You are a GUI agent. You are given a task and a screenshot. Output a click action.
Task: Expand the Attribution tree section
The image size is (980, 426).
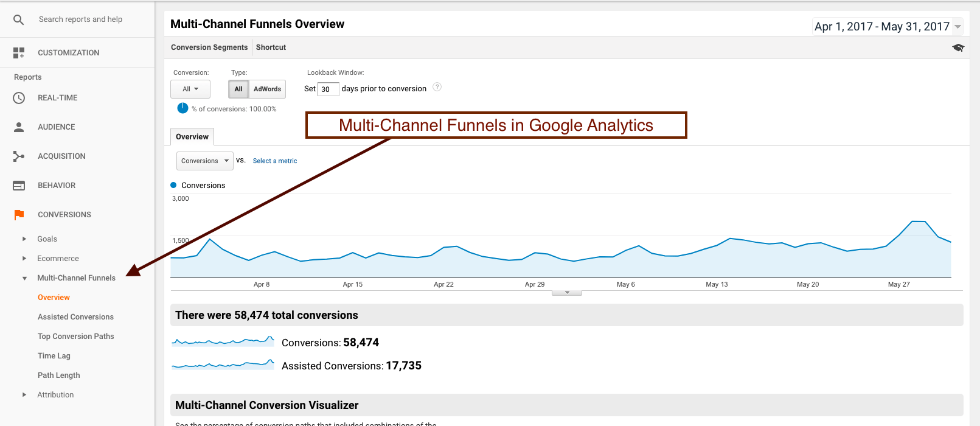pos(24,395)
